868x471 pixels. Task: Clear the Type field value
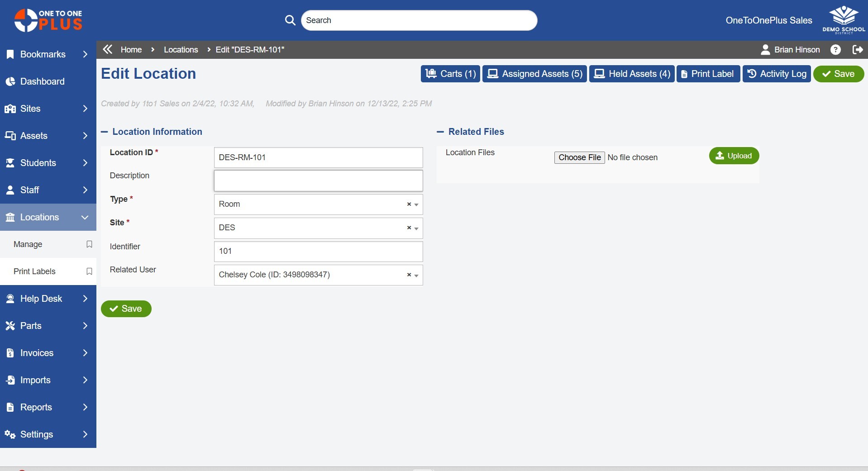(409, 204)
